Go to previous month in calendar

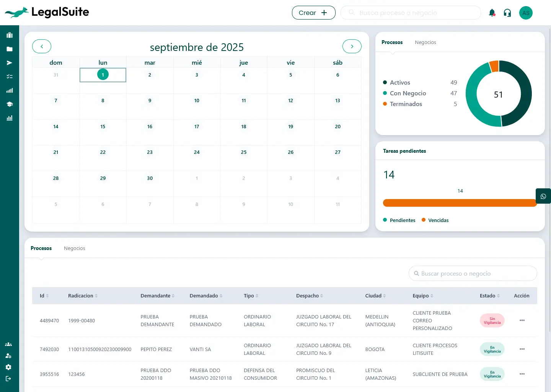click(42, 46)
